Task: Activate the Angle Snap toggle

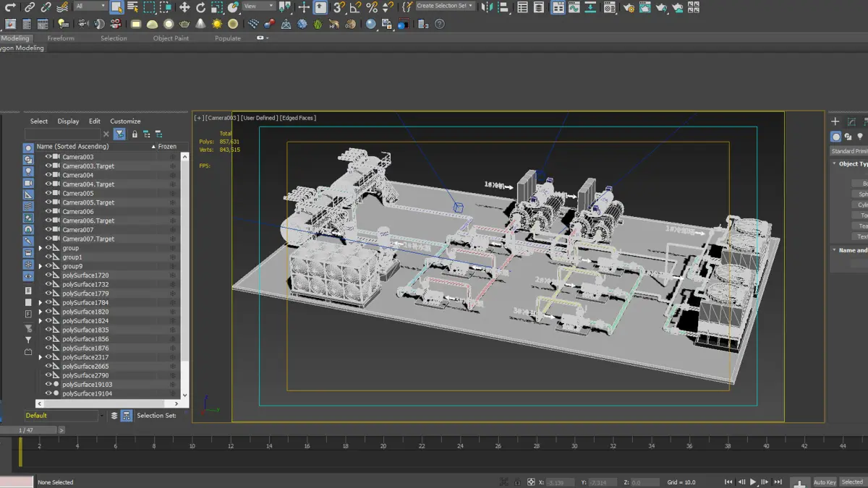Action: click(x=355, y=7)
